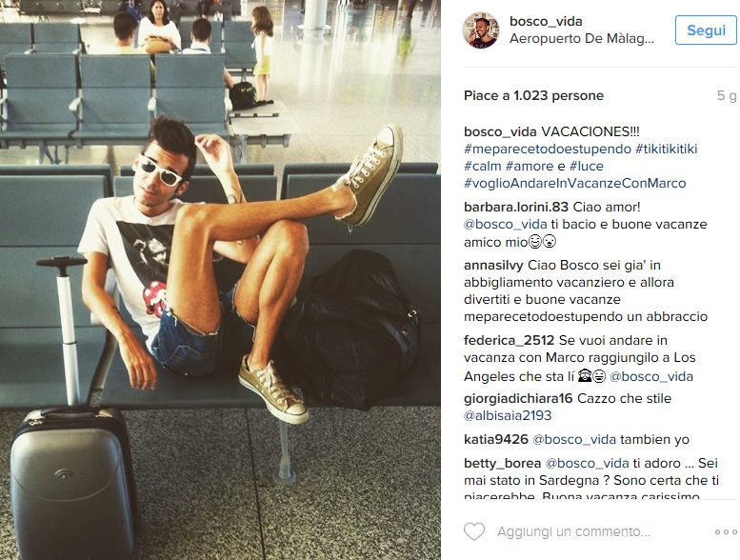Click the airport photo of the post

coord(220,280)
